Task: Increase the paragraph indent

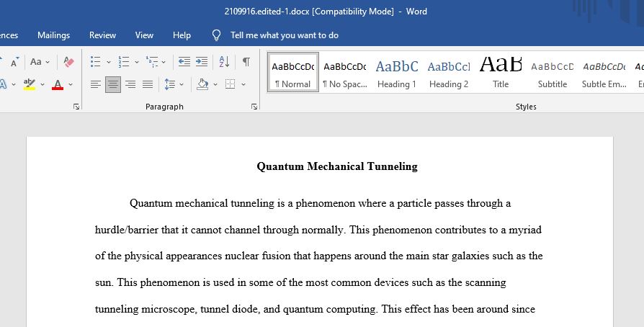Action: click(x=201, y=62)
